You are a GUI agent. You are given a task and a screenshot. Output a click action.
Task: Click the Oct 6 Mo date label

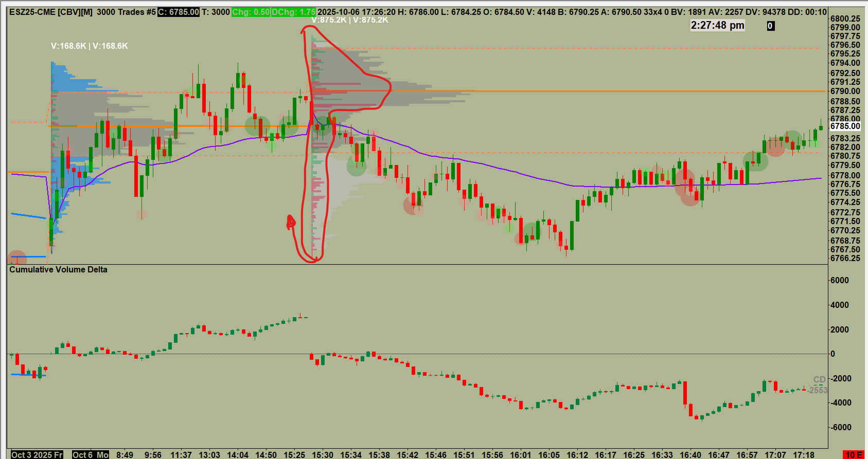(91, 455)
